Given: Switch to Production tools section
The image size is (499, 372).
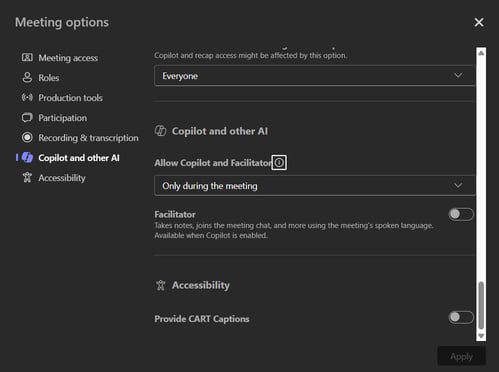Looking at the screenshot, I should 62,98.
